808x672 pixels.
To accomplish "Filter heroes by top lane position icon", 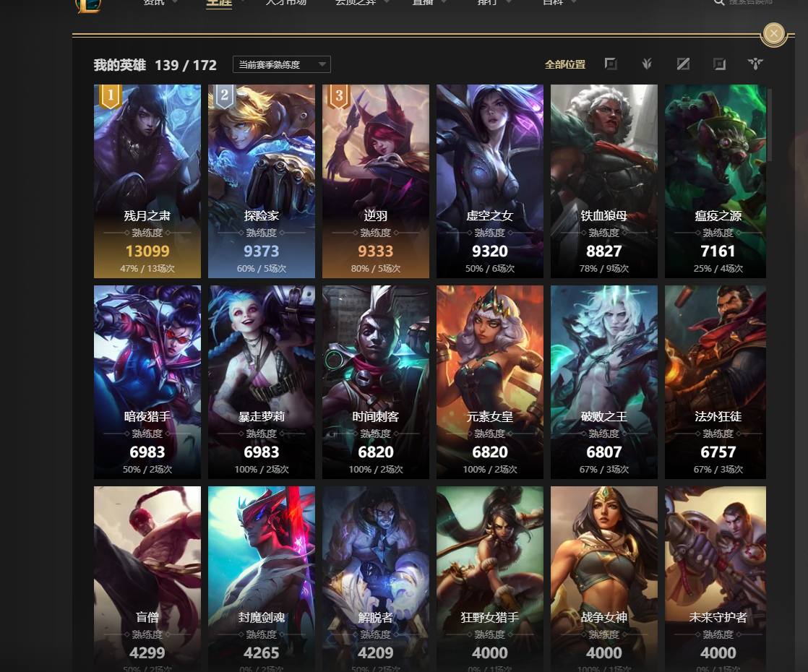I will [611, 64].
